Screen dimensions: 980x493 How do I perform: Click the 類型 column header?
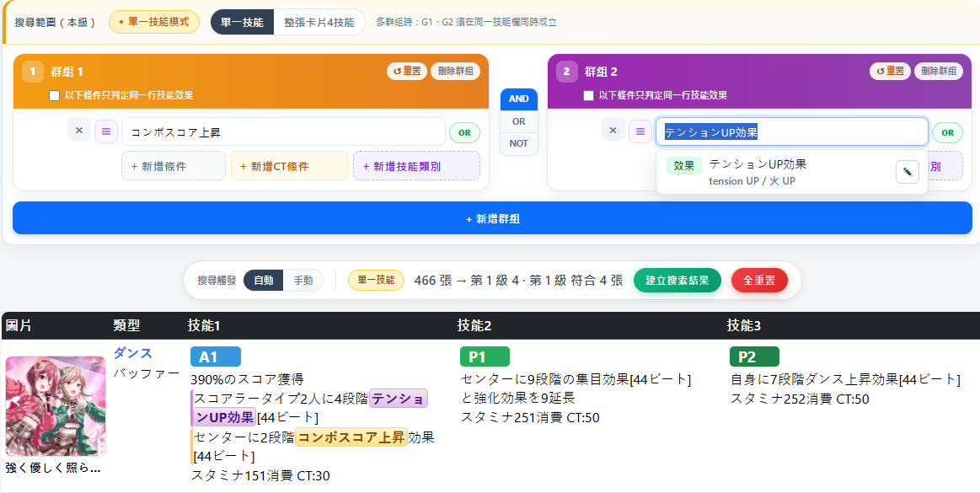(x=127, y=325)
